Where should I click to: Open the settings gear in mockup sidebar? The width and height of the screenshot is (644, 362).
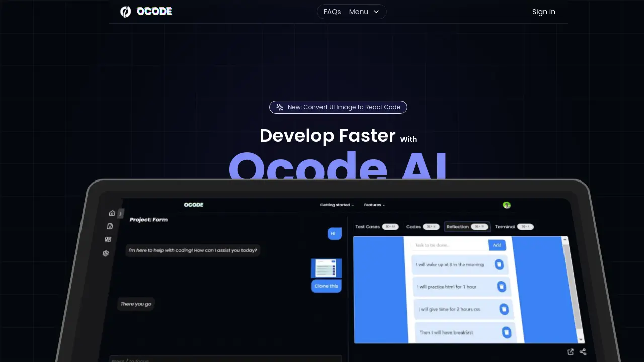click(106, 253)
